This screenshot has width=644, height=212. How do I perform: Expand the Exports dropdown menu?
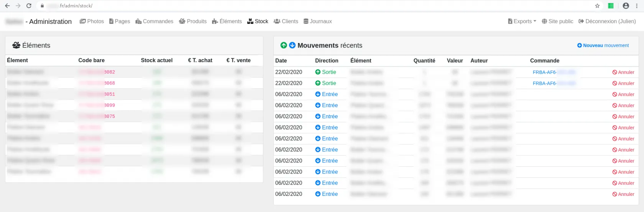point(522,22)
